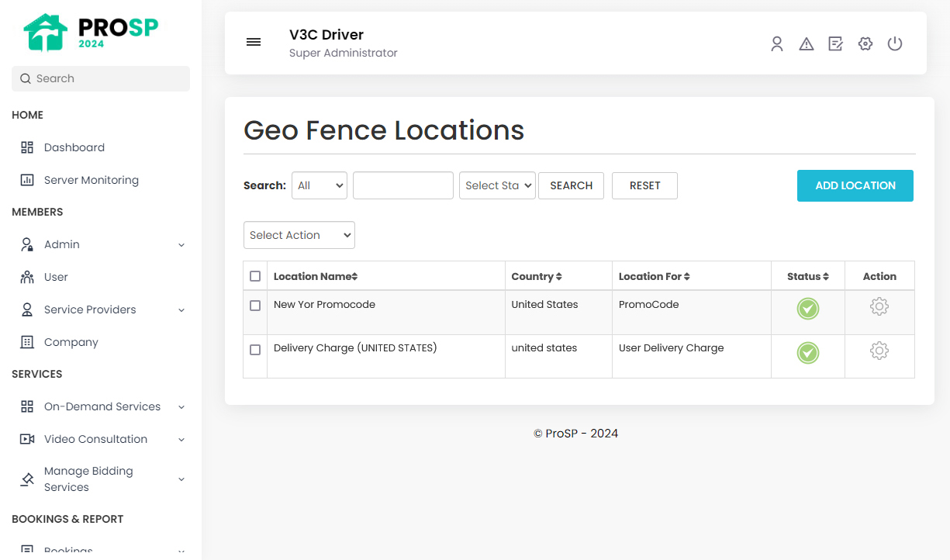Expand the Manage Bidding Services chevron
The image size is (950, 560).
(181, 479)
